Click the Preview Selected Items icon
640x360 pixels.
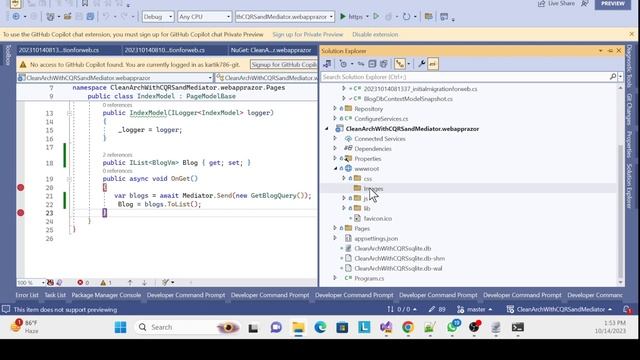point(433,64)
